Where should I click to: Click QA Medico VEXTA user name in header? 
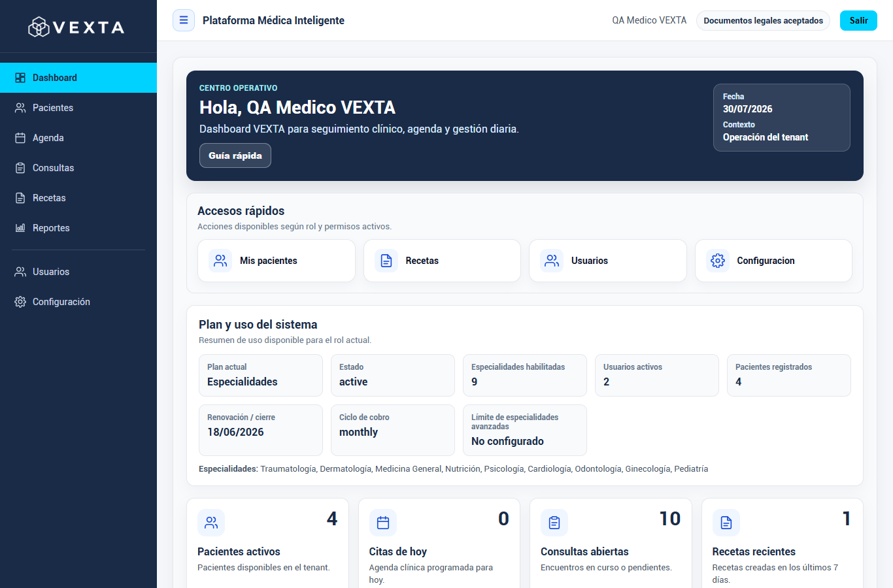(649, 20)
